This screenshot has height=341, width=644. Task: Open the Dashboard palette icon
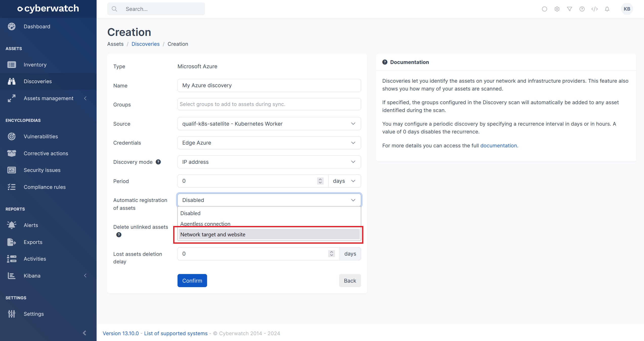[x=12, y=27]
